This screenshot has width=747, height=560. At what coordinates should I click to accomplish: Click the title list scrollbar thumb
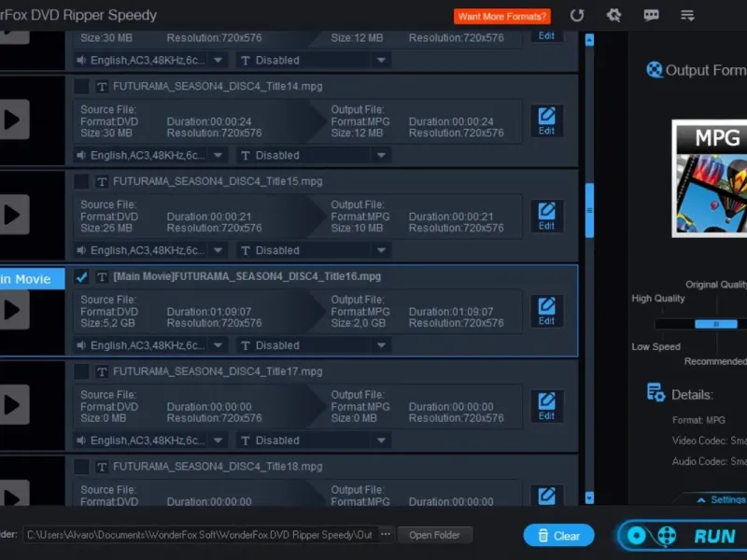tap(589, 210)
